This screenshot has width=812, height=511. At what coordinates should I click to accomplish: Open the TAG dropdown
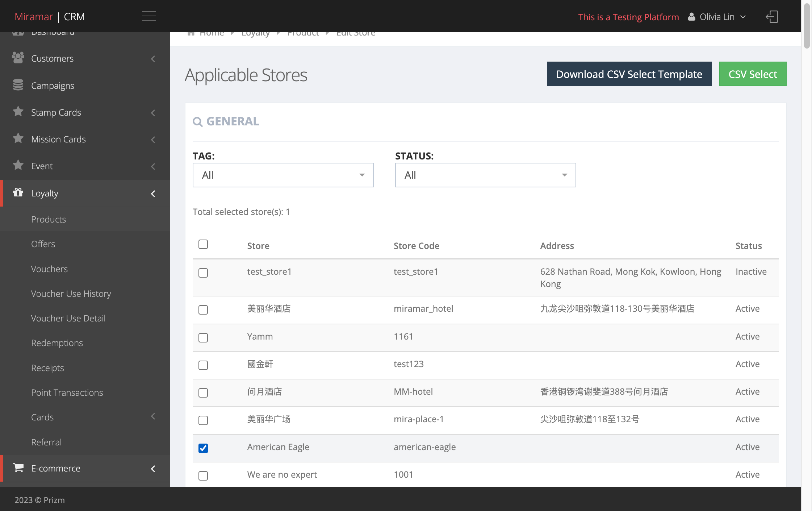click(x=283, y=175)
